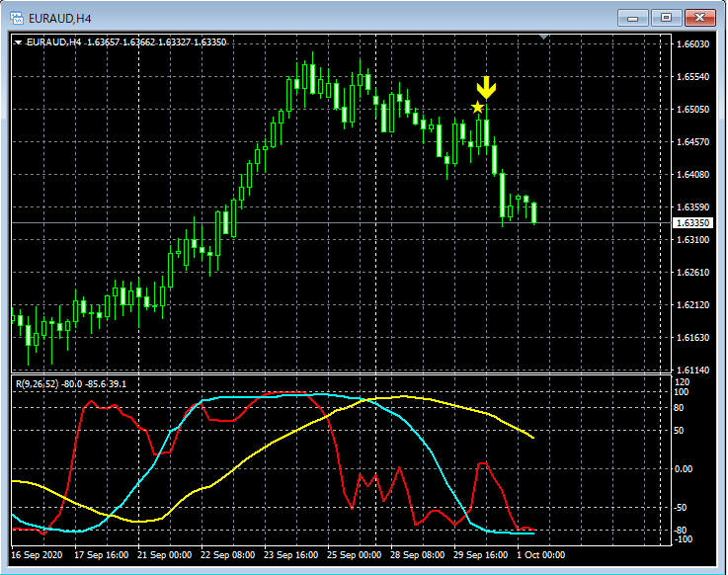Click the -50 level on indicator scale
728x575 pixels.
tap(681, 508)
